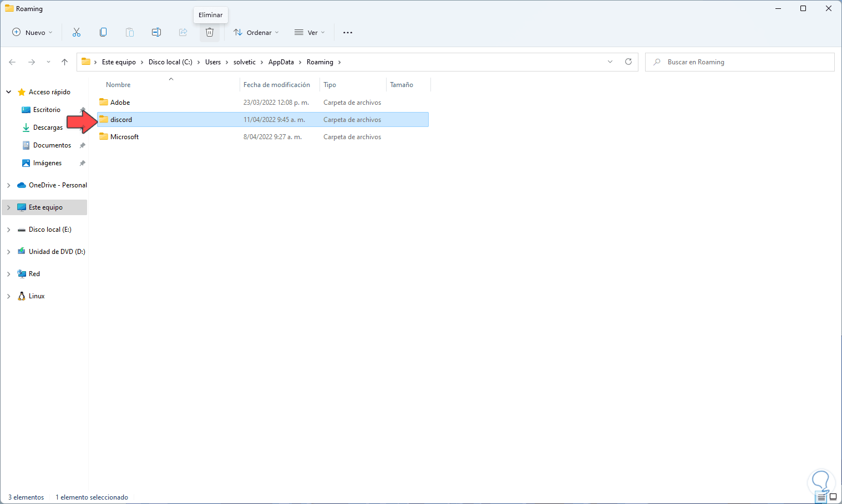The height and width of the screenshot is (504, 842).
Task: Switch to large icons view in status bar
Action: pos(833,497)
